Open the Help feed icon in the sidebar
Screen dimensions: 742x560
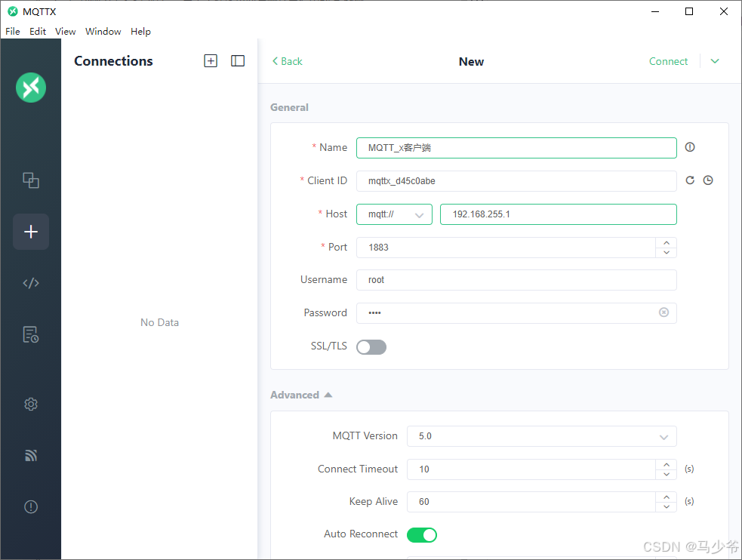(x=31, y=456)
